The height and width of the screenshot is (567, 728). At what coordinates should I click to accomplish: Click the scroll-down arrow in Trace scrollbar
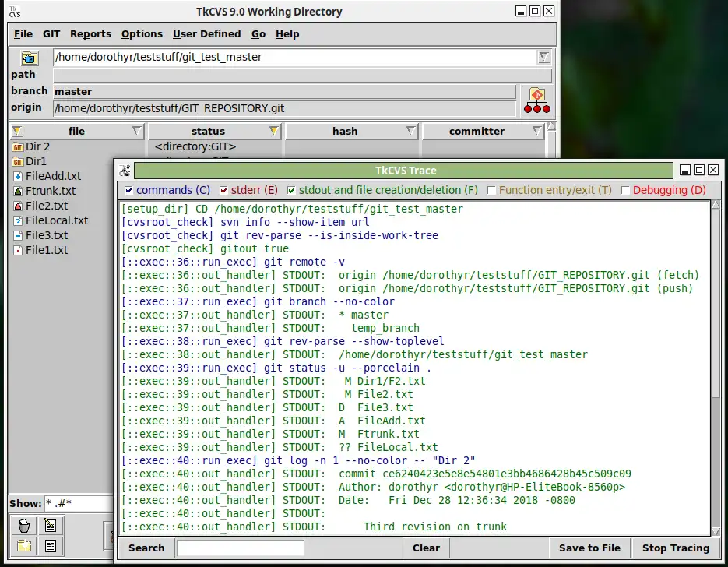pos(716,531)
